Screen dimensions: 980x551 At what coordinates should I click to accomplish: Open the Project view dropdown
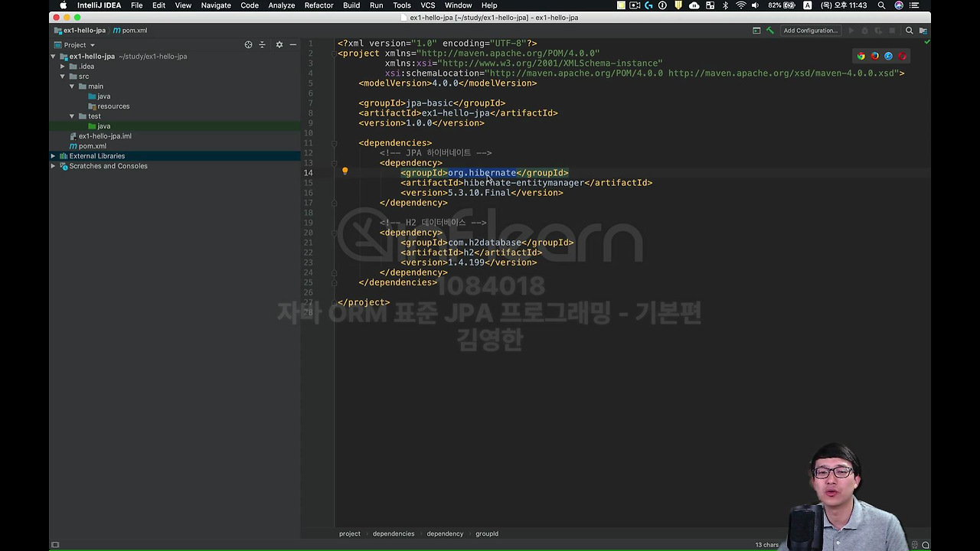(80, 45)
